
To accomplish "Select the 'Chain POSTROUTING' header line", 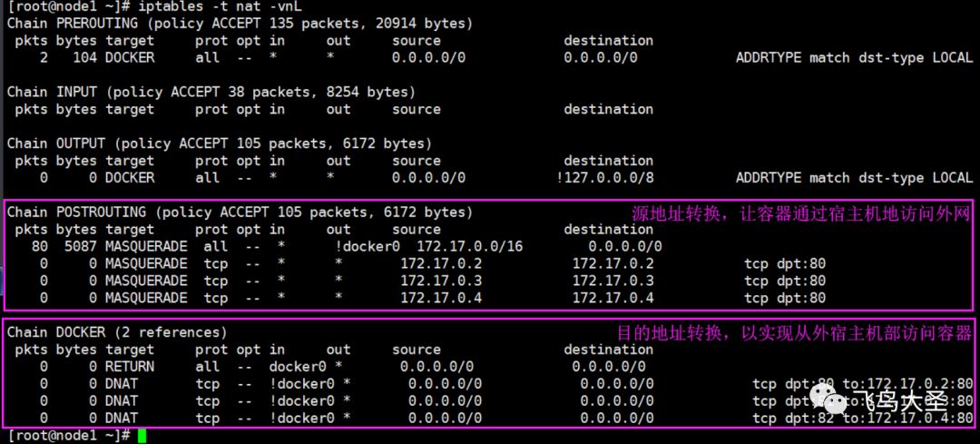I will pyautogui.click(x=240, y=212).
